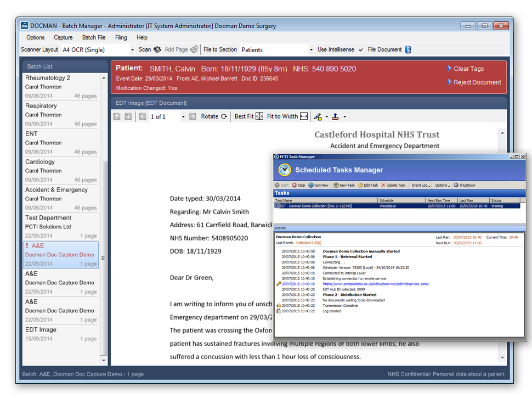Click the Task Name column header
This screenshot has height=398, width=532.
(326, 200)
